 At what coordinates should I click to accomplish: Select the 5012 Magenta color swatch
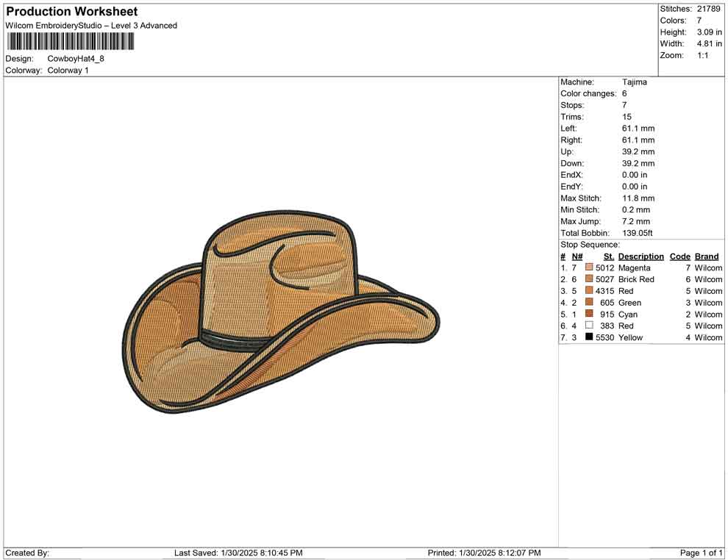click(x=589, y=268)
